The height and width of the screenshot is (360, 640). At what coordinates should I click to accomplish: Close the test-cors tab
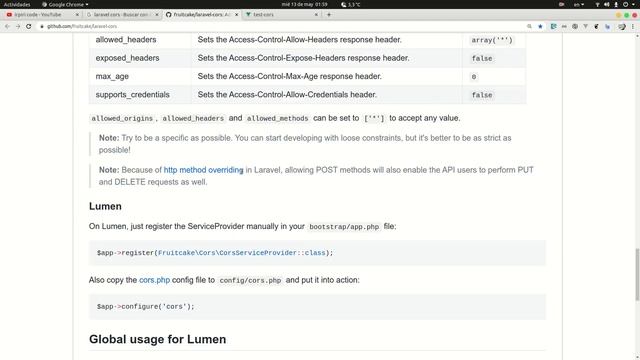coord(316,14)
